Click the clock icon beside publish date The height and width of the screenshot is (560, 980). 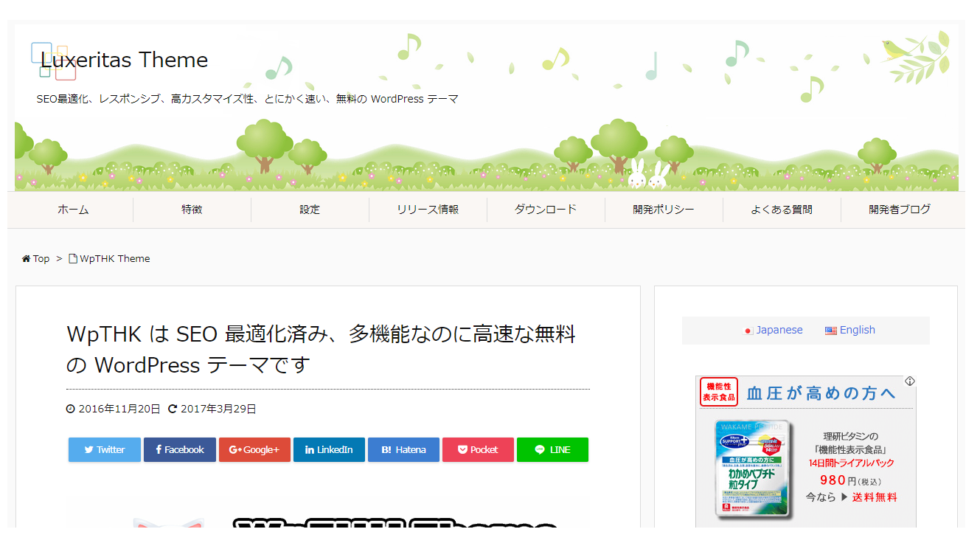[71, 409]
